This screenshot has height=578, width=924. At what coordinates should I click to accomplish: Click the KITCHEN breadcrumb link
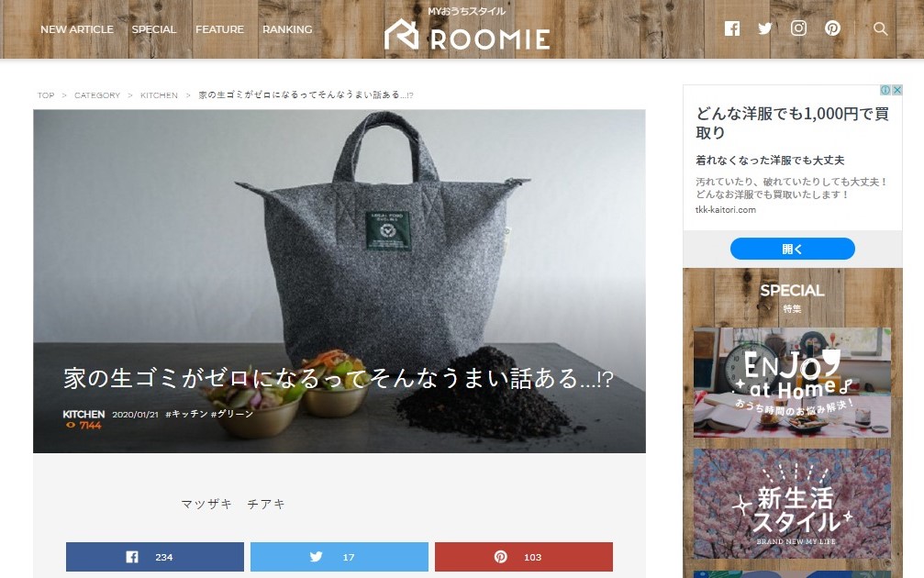(159, 95)
